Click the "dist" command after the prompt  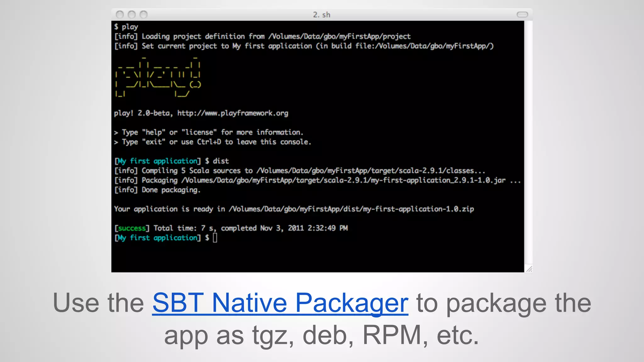click(221, 161)
